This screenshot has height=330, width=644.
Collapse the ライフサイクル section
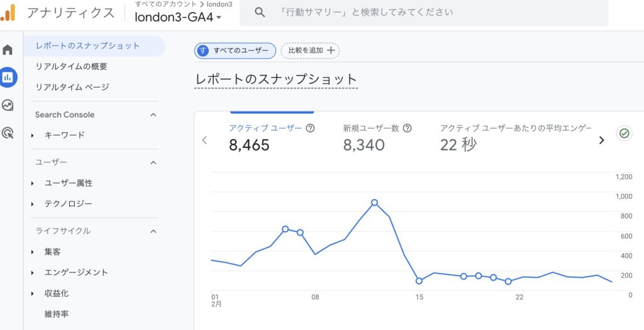(x=153, y=231)
